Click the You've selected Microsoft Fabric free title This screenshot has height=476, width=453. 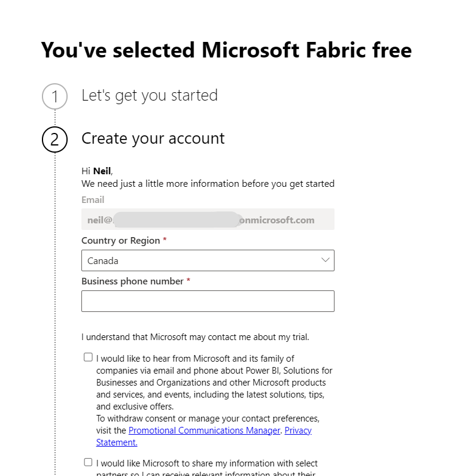point(226,50)
